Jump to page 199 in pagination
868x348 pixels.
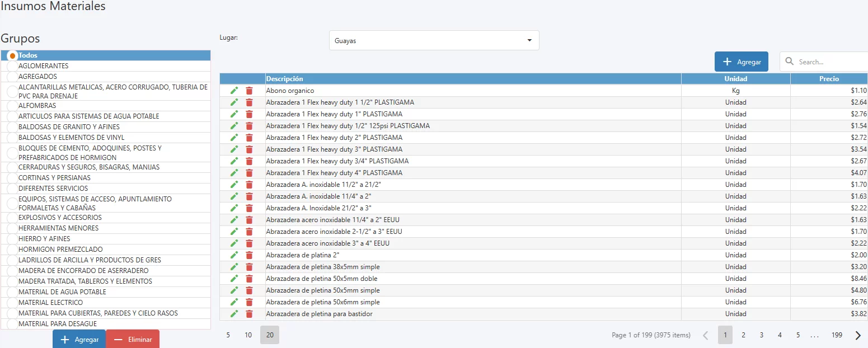837,335
